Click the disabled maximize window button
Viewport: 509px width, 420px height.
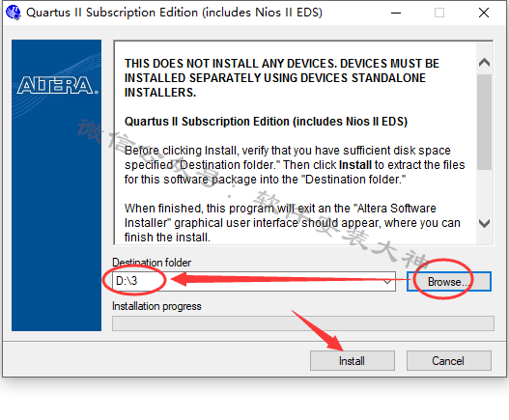[x=439, y=13]
